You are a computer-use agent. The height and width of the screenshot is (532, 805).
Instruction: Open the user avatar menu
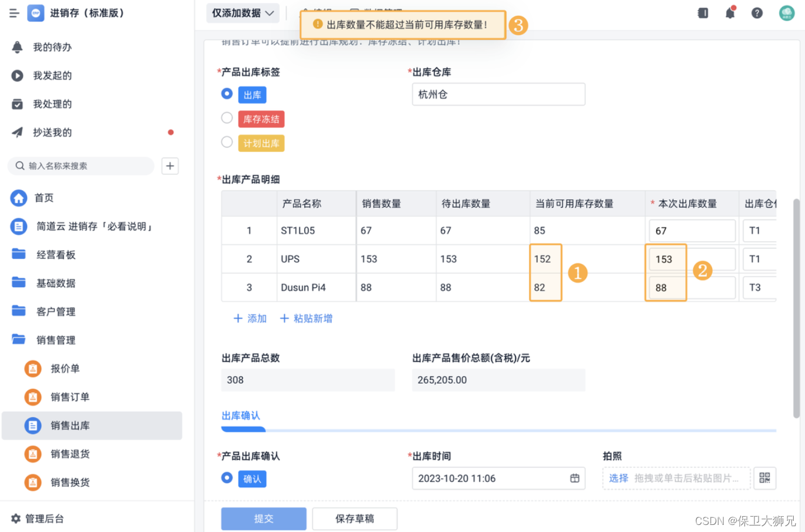pos(787,13)
